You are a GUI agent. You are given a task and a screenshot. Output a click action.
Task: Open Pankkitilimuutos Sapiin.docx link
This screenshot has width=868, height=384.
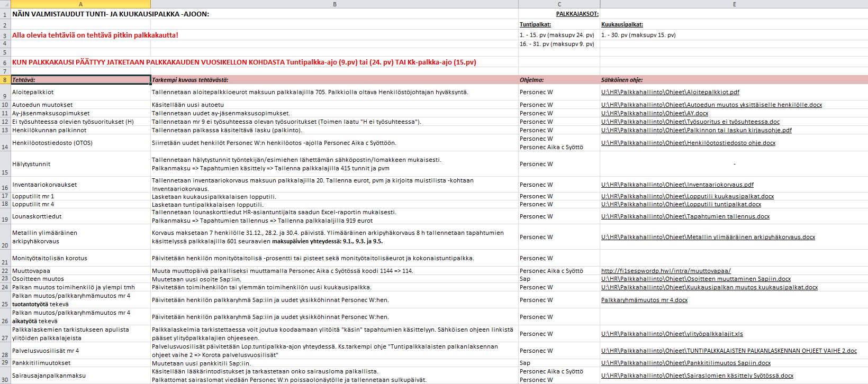click(x=686, y=363)
